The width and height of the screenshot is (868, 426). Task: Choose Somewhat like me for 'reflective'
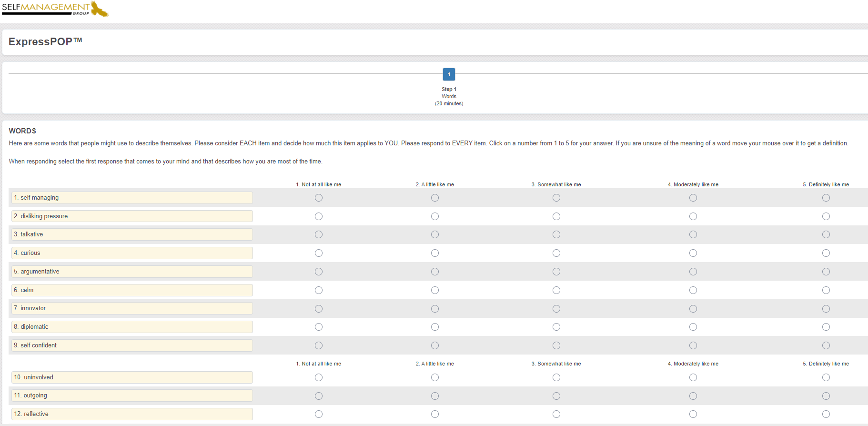pos(556,414)
